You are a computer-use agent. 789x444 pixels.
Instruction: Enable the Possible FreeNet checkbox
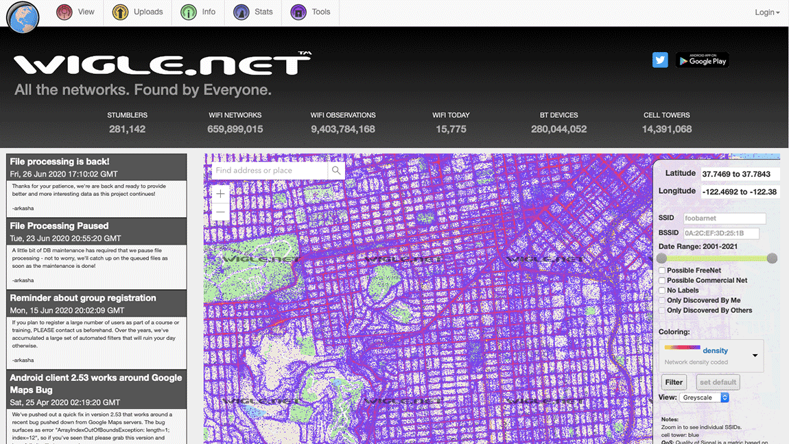pos(662,270)
